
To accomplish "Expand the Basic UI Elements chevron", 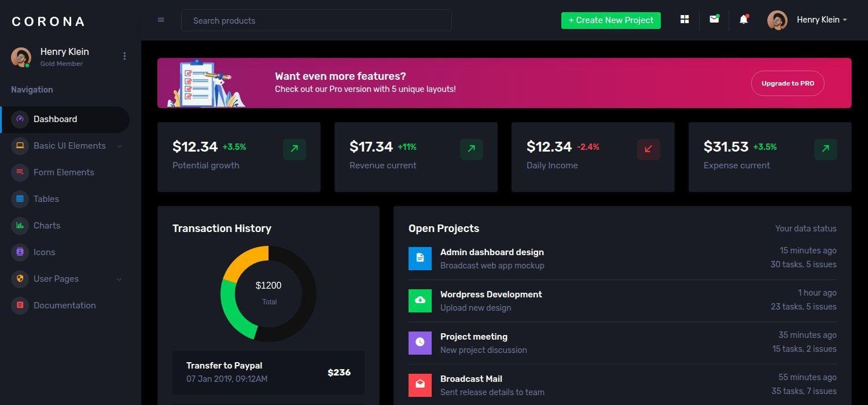I will point(119,146).
